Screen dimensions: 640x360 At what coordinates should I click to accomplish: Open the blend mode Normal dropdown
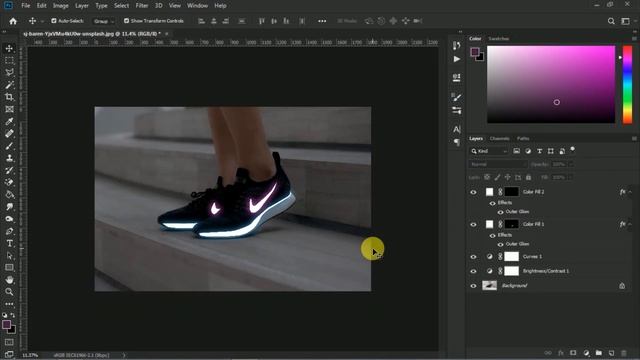coord(498,164)
